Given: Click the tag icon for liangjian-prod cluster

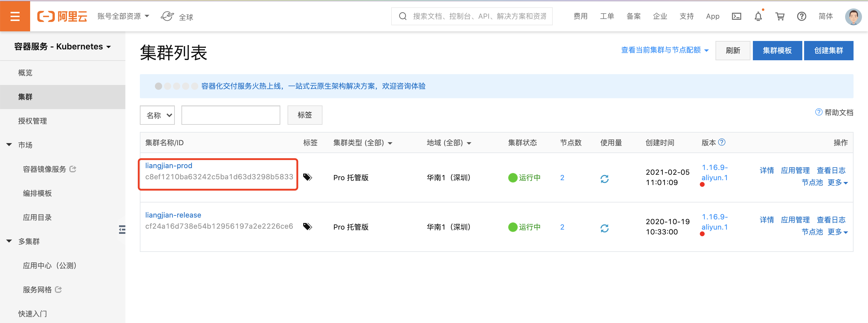Looking at the screenshot, I should click(x=307, y=177).
